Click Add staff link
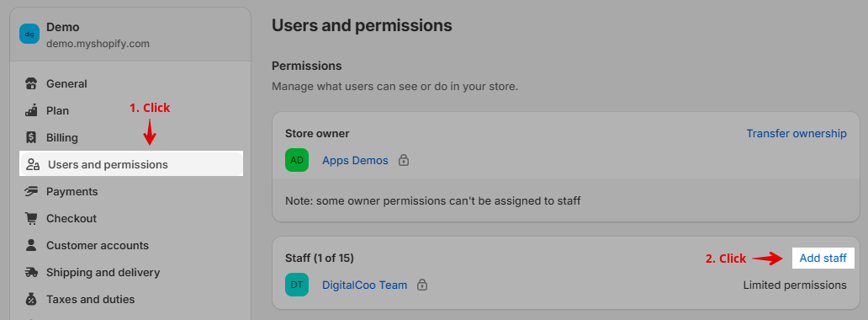 pos(823,259)
